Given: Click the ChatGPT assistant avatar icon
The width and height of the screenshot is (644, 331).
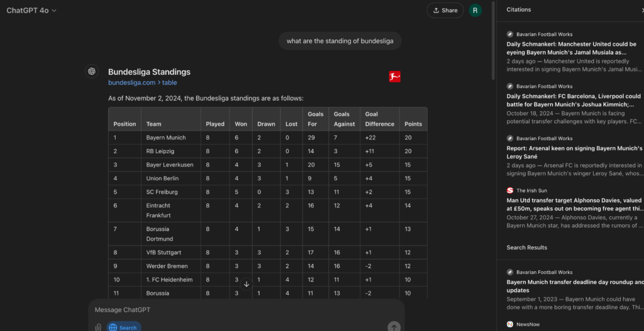Looking at the screenshot, I should tap(92, 71).
